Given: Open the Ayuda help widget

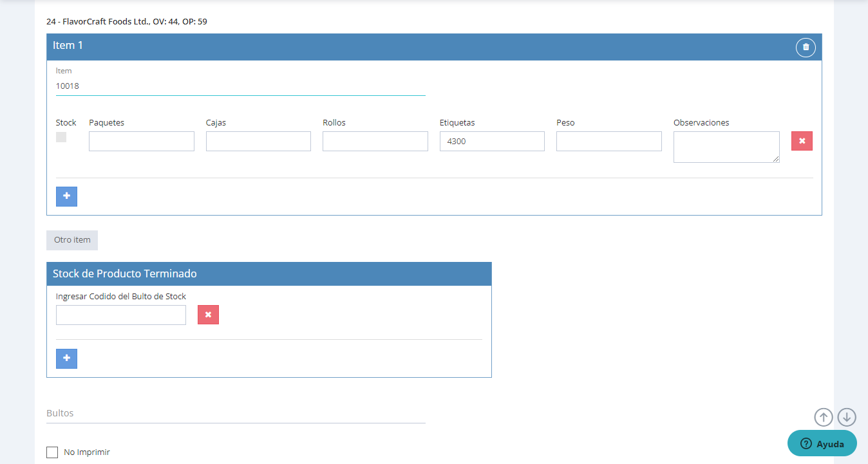Looking at the screenshot, I should click(x=822, y=443).
